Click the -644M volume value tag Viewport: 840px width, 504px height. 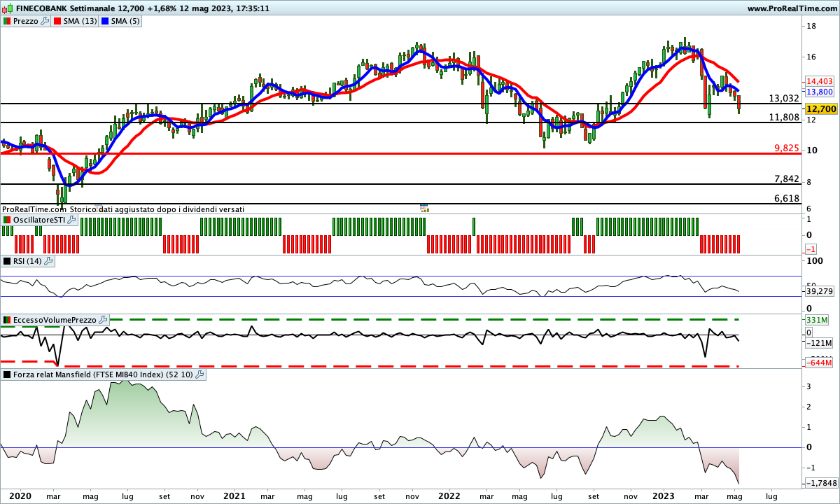point(818,363)
